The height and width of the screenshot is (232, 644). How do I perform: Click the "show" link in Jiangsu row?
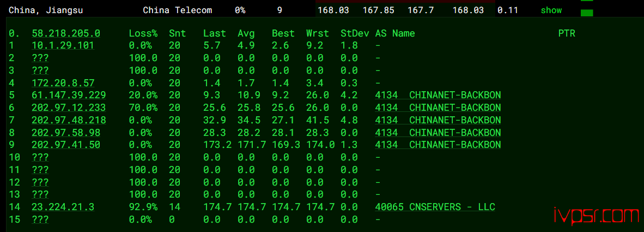coord(551,10)
